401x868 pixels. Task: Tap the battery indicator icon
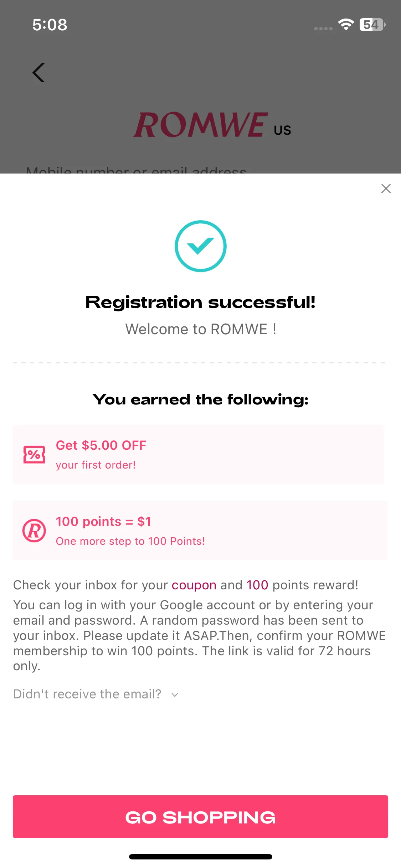372,25
